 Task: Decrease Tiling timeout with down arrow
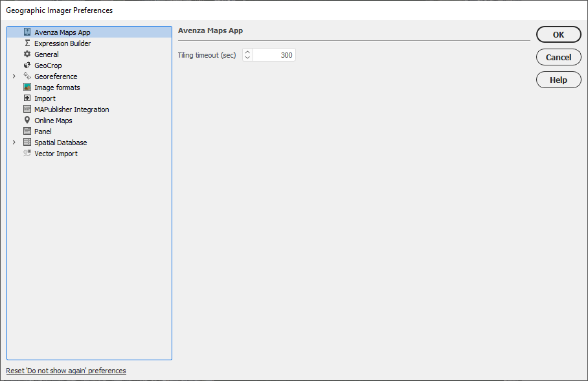[247, 58]
